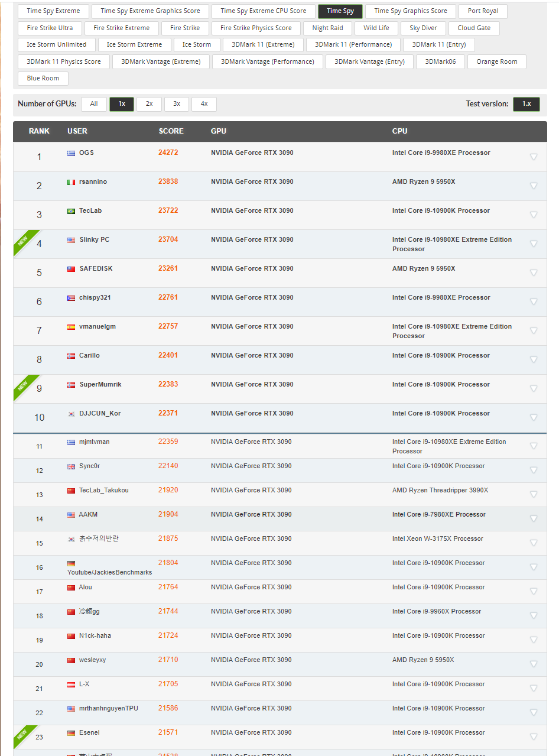The height and width of the screenshot is (756, 559).
Task: Select the Fire Strike Ultra tab
Action: (x=50, y=28)
